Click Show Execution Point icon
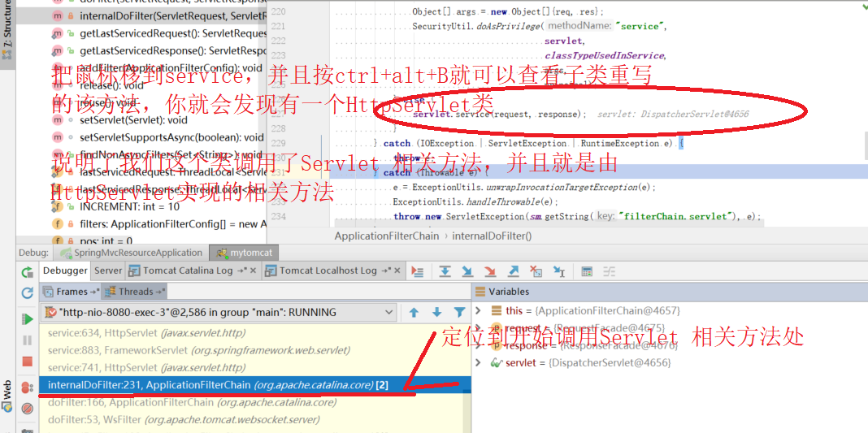Image resolution: width=868 pixels, height=433 pixels. click(x=418, y=271)
